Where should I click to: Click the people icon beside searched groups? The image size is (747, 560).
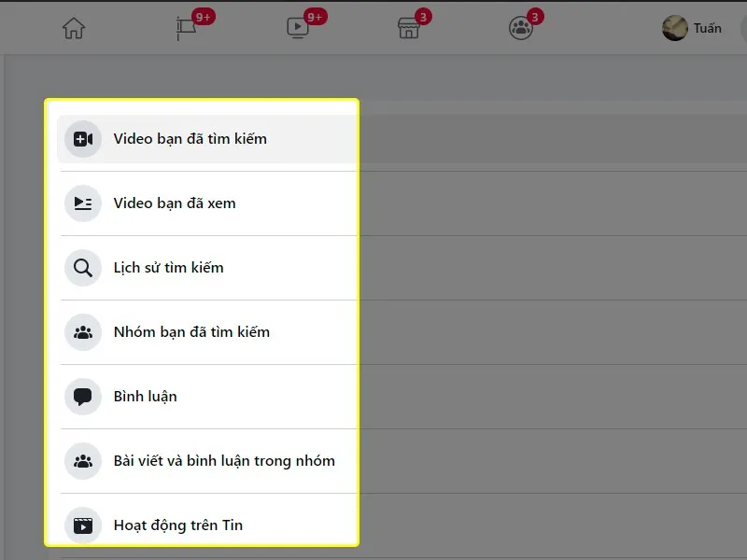tap(82, 331)
